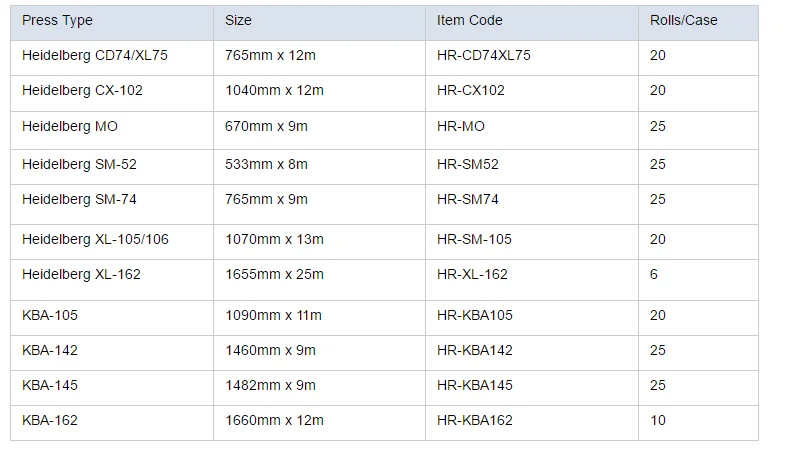This screenshot has height=449, width=785.
Task: Select the 1040mm x 12m size cell
Action: [274, 90]
